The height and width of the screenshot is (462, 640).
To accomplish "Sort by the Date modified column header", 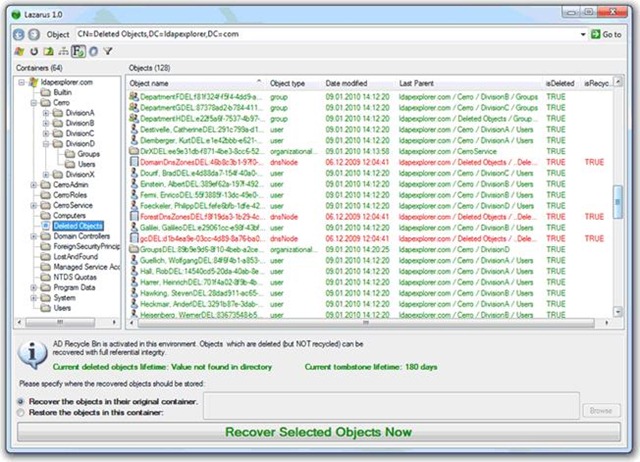I will coord(359,83).
